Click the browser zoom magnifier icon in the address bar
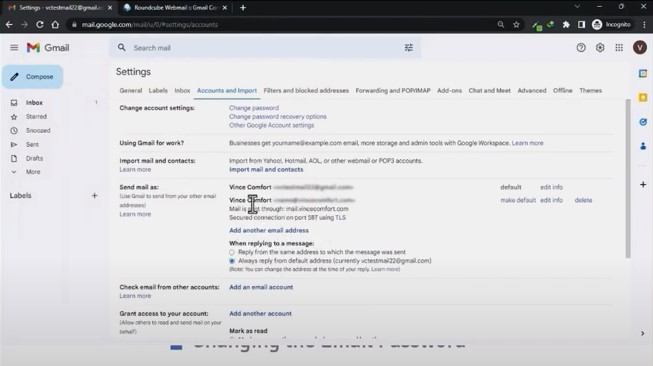 click(501, 25)
